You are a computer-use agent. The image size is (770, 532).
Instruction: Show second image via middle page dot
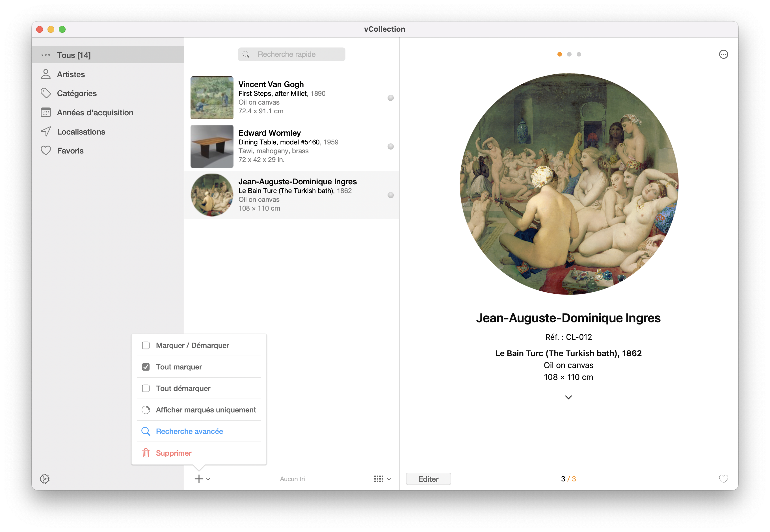point(569,54)
